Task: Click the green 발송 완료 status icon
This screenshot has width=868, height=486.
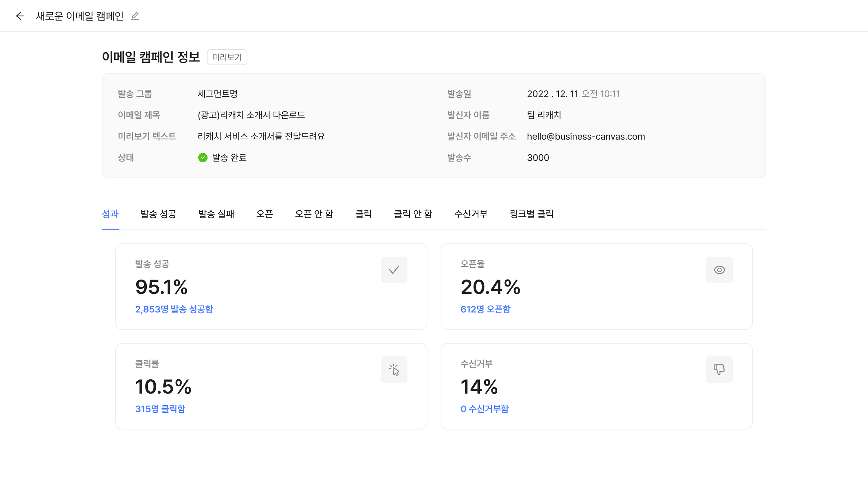Action: [203, 157]
